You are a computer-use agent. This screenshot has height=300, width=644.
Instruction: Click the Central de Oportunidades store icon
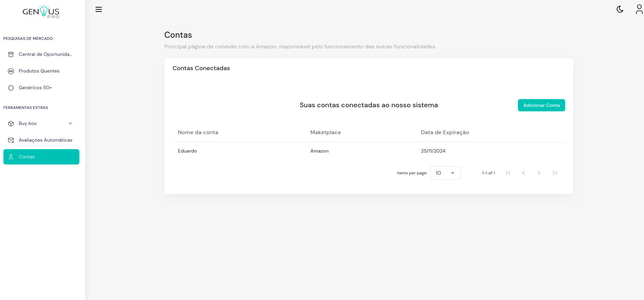[11, 54]
